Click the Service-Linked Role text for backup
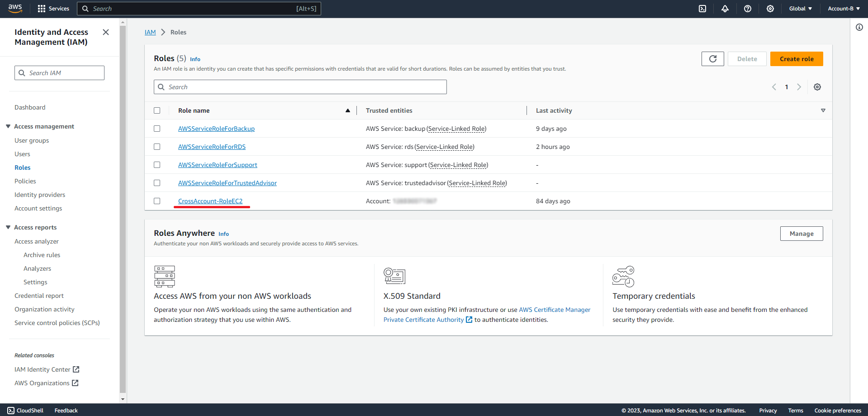868x416 pixels. [457, 129]
